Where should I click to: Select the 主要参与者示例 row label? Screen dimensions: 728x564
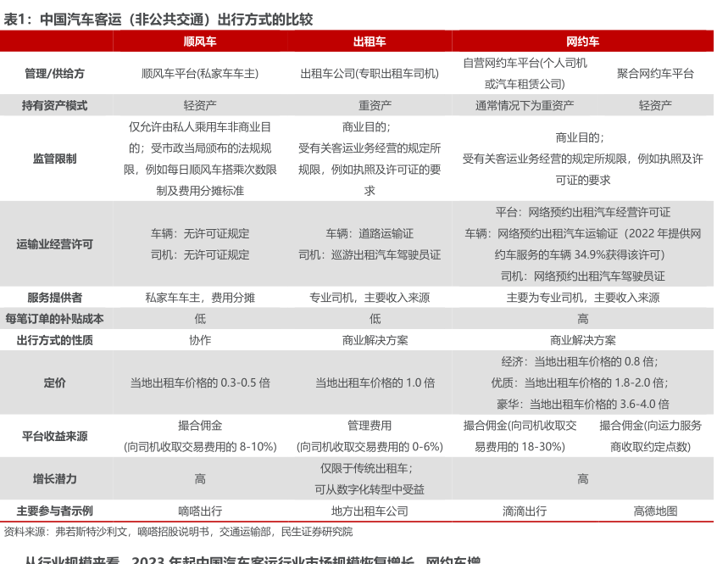[54, 511]
